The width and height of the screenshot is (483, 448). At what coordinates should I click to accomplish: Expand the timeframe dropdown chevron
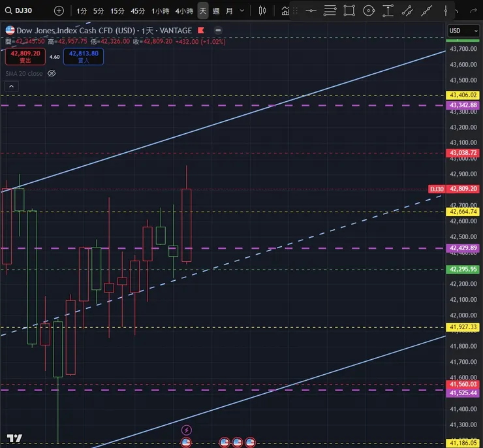click(x=242, y=11)
